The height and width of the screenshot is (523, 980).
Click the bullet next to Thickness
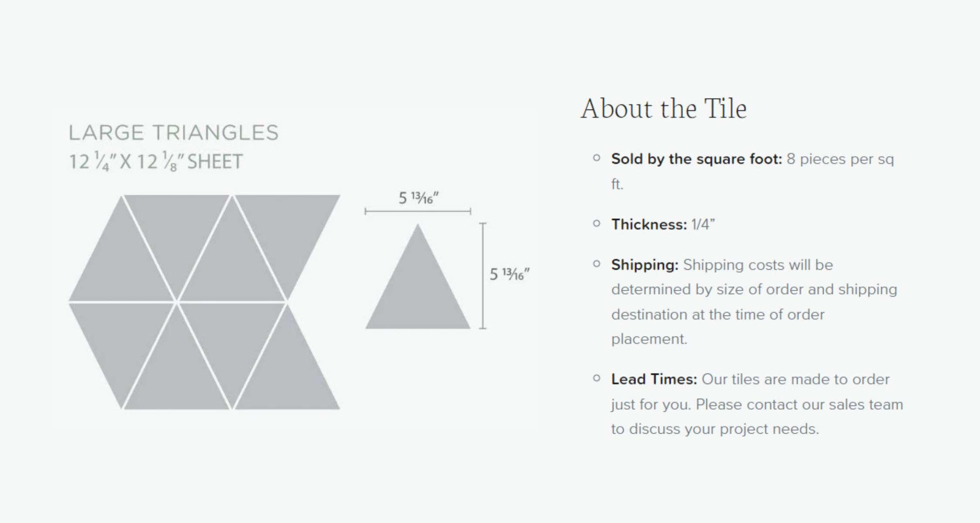tap(597, 224)
